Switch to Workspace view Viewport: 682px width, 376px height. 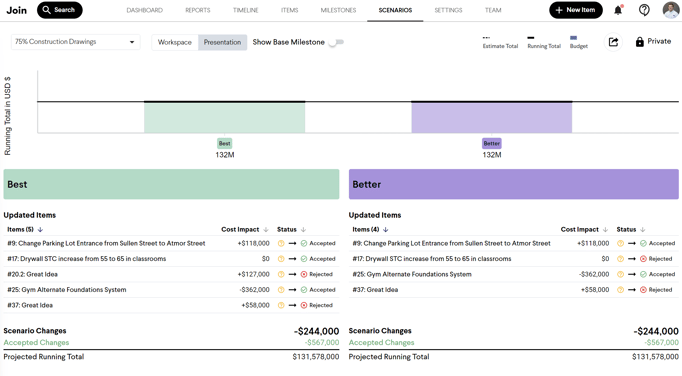(x=175, y=42)
